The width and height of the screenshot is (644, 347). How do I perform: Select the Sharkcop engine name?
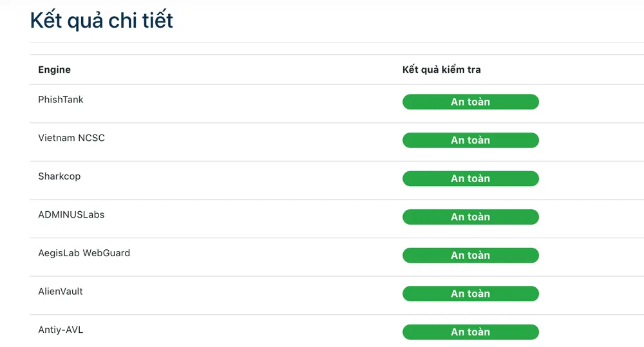[59, 176]
